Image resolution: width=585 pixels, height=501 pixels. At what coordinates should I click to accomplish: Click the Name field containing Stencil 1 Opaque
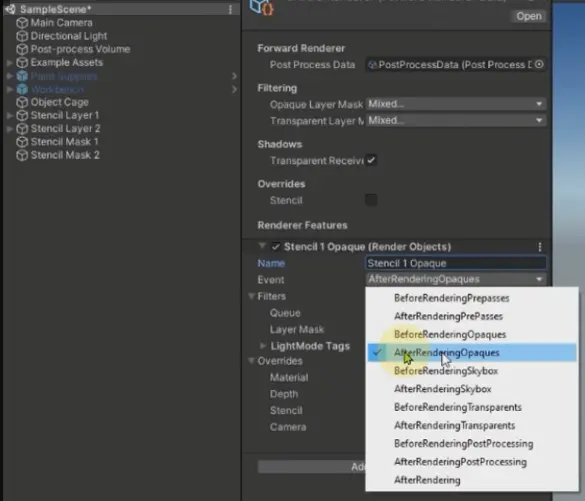[x=456, y=263]
